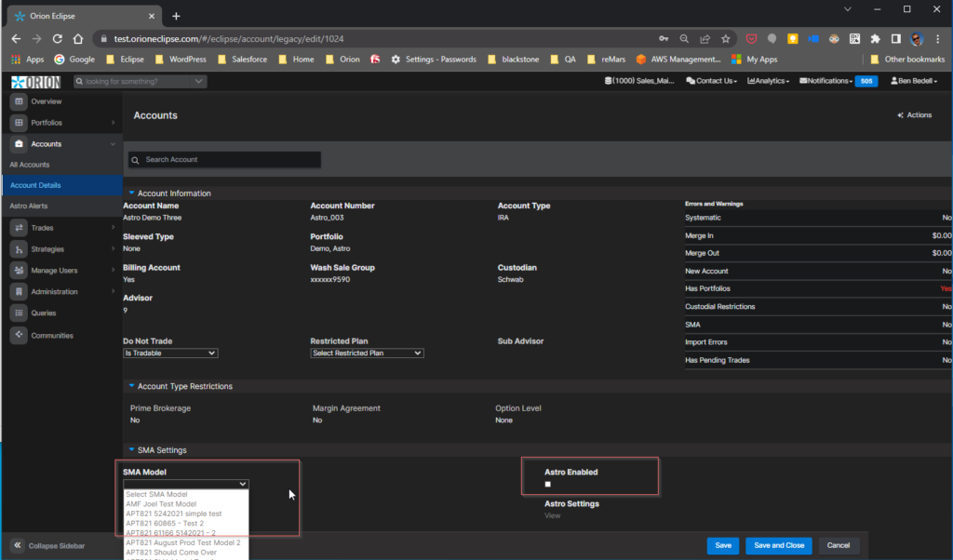Click the (1000) Sales_Mai firm selector
The width and height of the screenshot is (953, 560).
click(639, 81)
